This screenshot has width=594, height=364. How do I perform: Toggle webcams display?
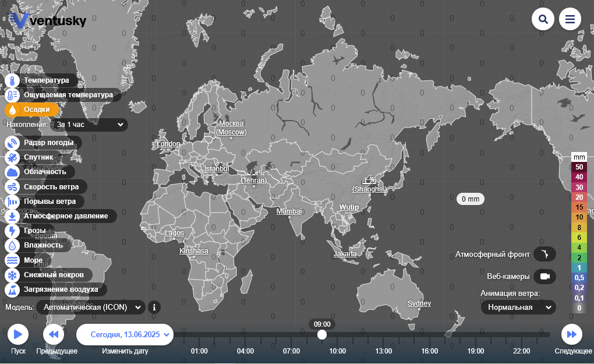[x=544, y=277]
